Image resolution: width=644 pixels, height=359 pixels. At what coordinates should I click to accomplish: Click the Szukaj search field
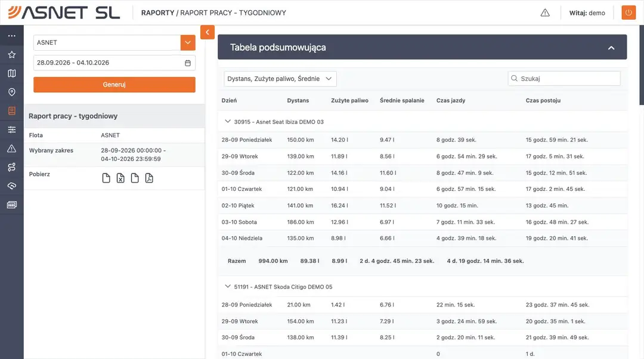pos(564,79)
